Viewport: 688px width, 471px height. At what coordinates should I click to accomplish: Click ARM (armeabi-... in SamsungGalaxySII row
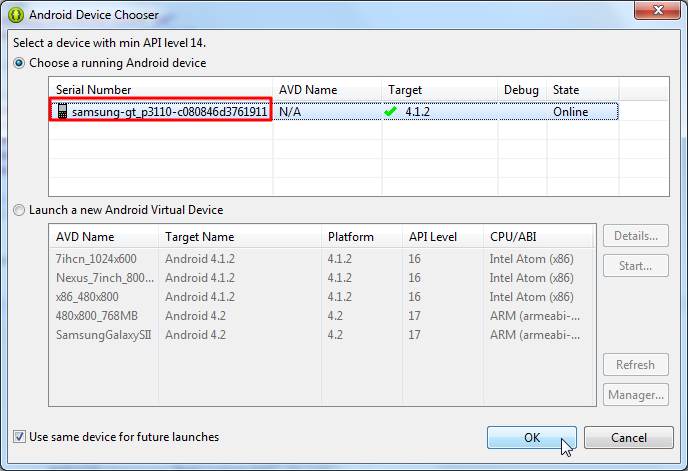coord(535,335)
